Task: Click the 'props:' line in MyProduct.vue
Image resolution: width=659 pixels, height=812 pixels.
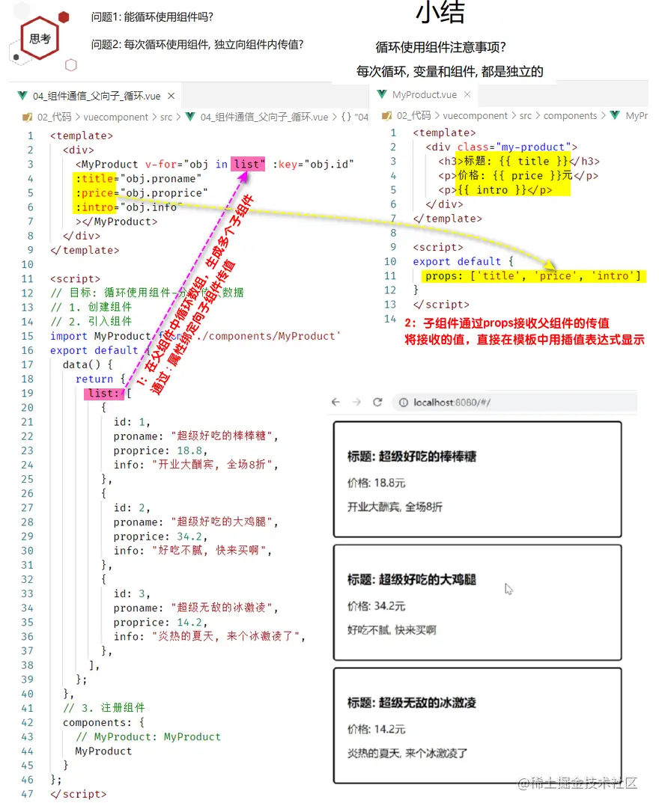Action: pos(533,276)
